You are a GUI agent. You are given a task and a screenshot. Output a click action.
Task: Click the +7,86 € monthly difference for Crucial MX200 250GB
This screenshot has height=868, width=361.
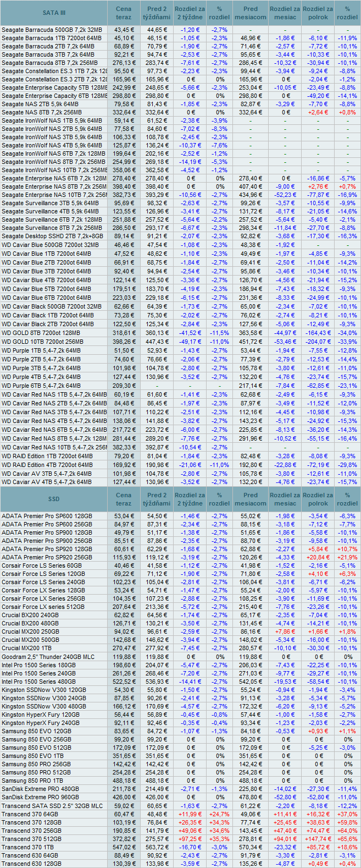pyautogui.click(x=284, y=631)
